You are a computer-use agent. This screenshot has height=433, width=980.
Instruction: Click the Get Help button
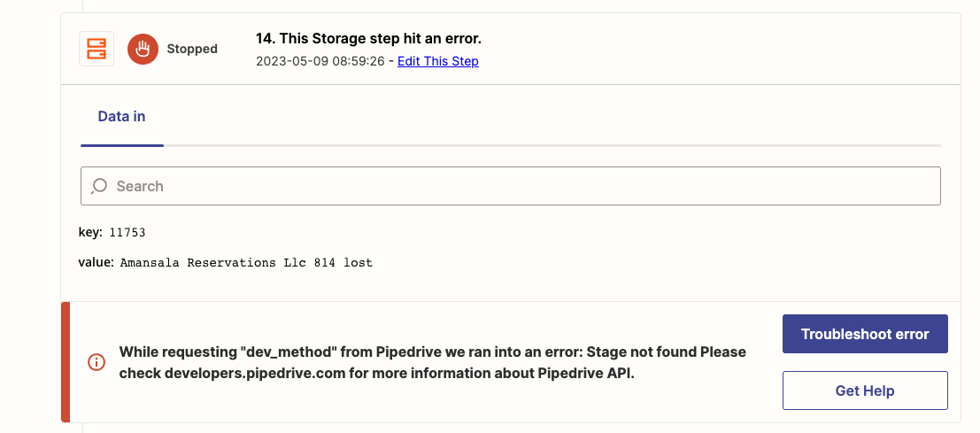[x=865, y=390]
